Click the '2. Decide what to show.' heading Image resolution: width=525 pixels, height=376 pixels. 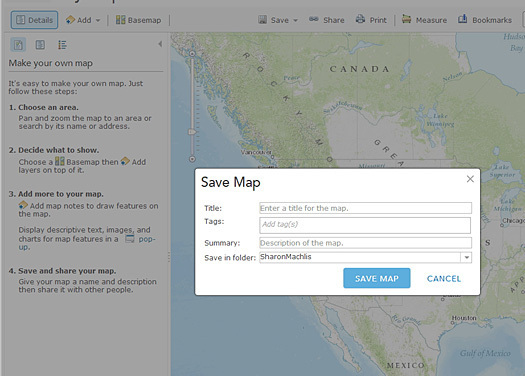pyautogui.click(x=54, y=150)
